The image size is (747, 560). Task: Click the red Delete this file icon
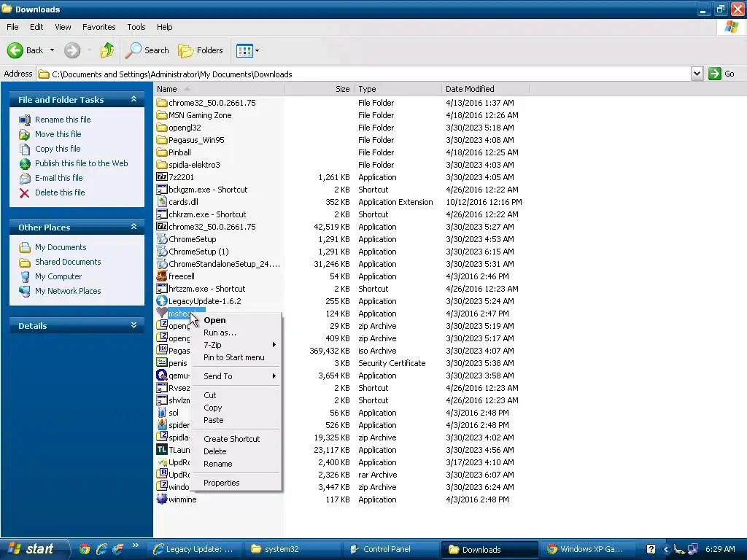click(25, 192)
